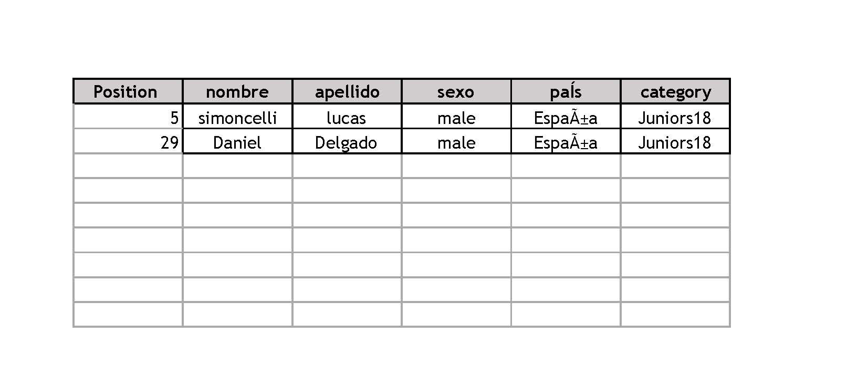
Task: Select the category column header
Action: [x=675, y=91]
